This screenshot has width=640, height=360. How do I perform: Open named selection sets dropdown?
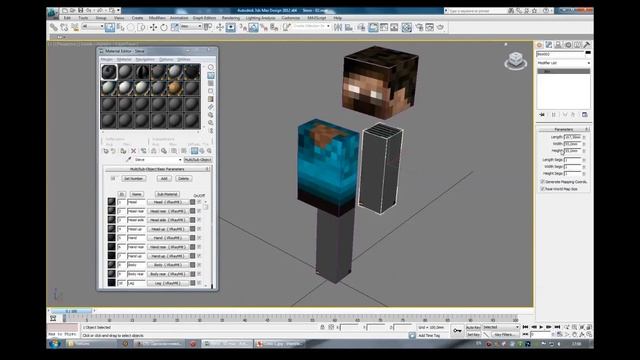312,27
